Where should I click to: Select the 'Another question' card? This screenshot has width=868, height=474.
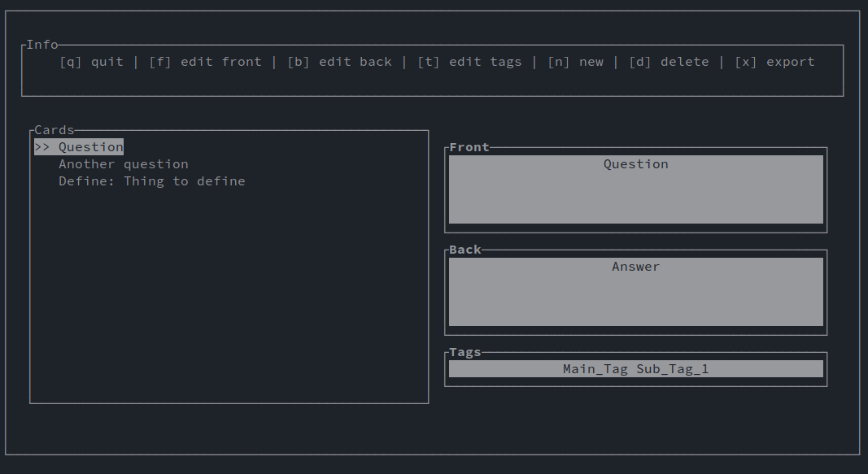click(x=124, y=164)
